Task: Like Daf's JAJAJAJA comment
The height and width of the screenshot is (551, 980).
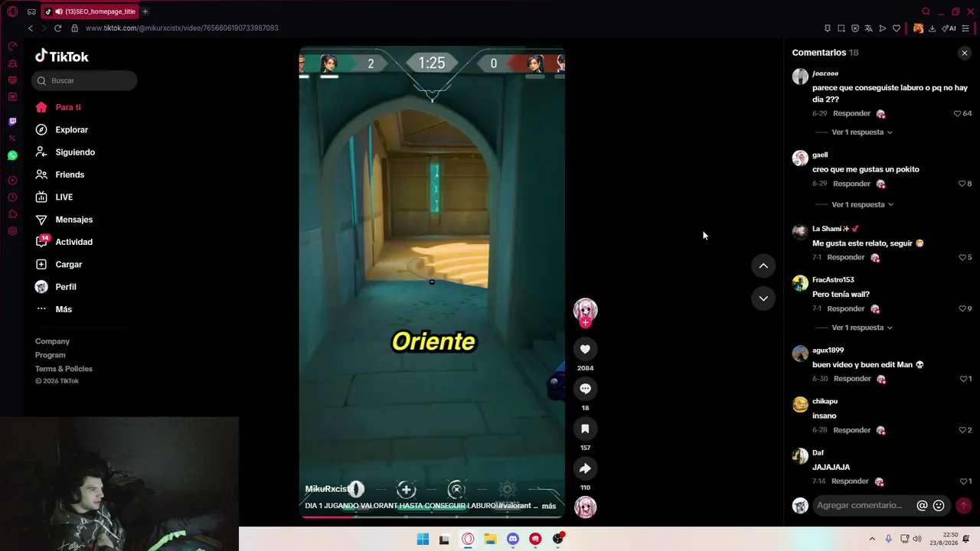Action: [963, 481]
